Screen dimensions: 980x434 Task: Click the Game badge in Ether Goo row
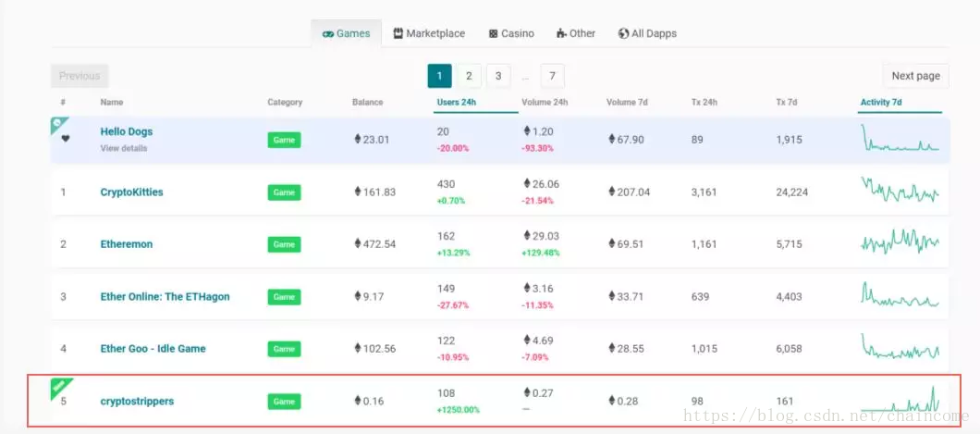tap(284, 349)
